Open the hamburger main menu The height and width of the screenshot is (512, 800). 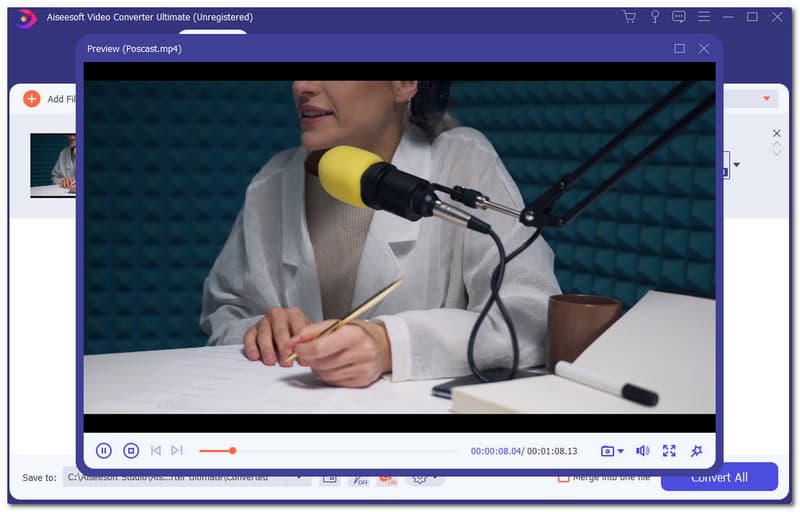coord(704,17)
